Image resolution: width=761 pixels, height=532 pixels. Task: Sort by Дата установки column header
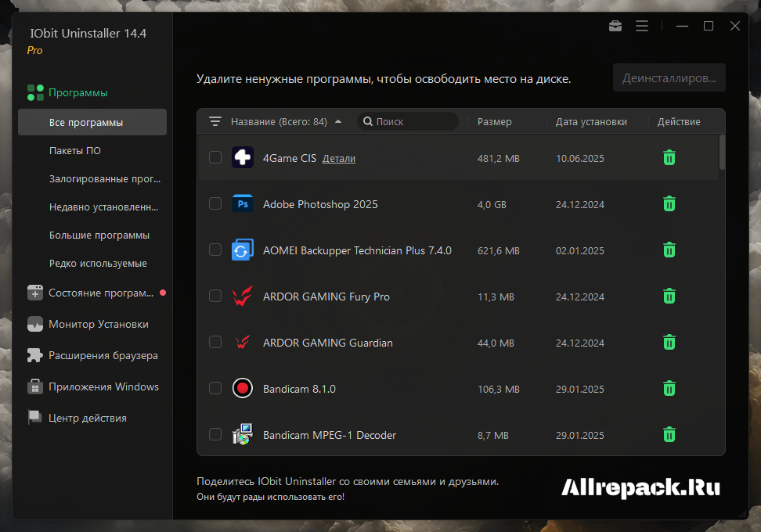point(591,122)
